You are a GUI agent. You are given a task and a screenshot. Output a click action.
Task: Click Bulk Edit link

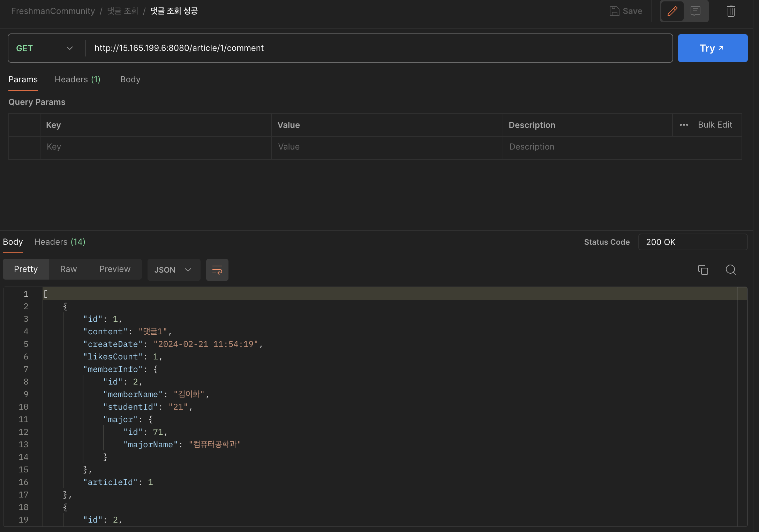point(715,125)
